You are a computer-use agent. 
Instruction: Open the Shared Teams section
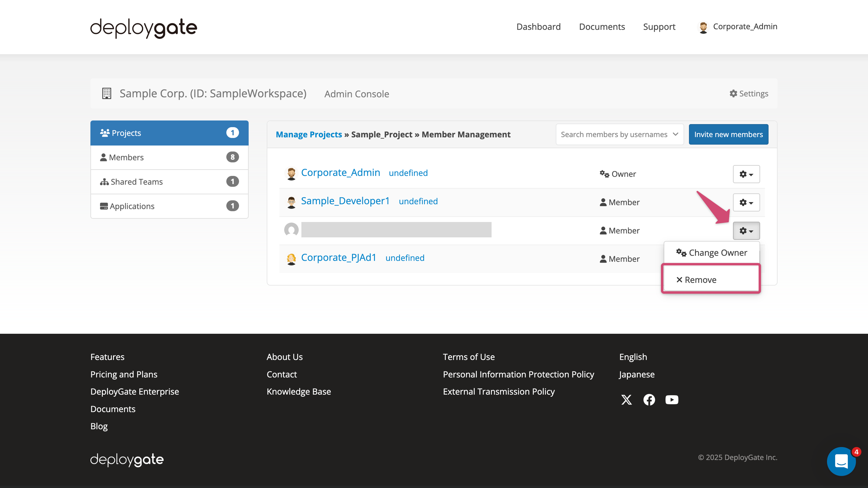136,182
